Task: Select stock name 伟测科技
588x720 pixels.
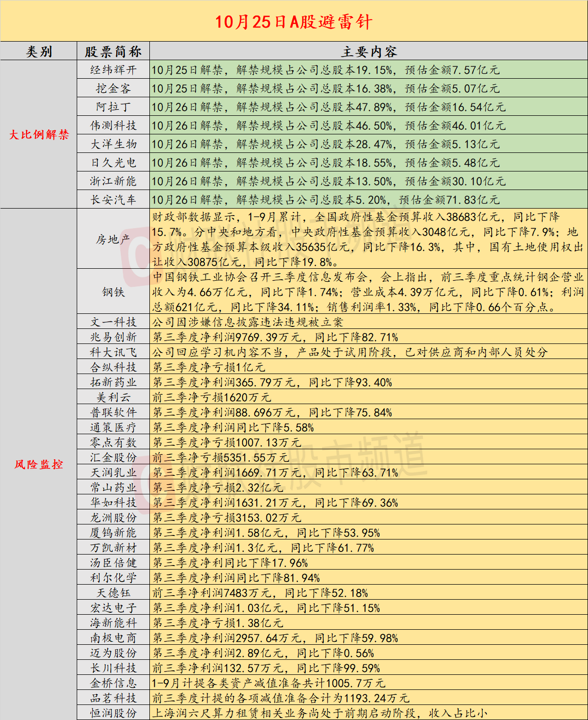Action: [x=113, y=125]
